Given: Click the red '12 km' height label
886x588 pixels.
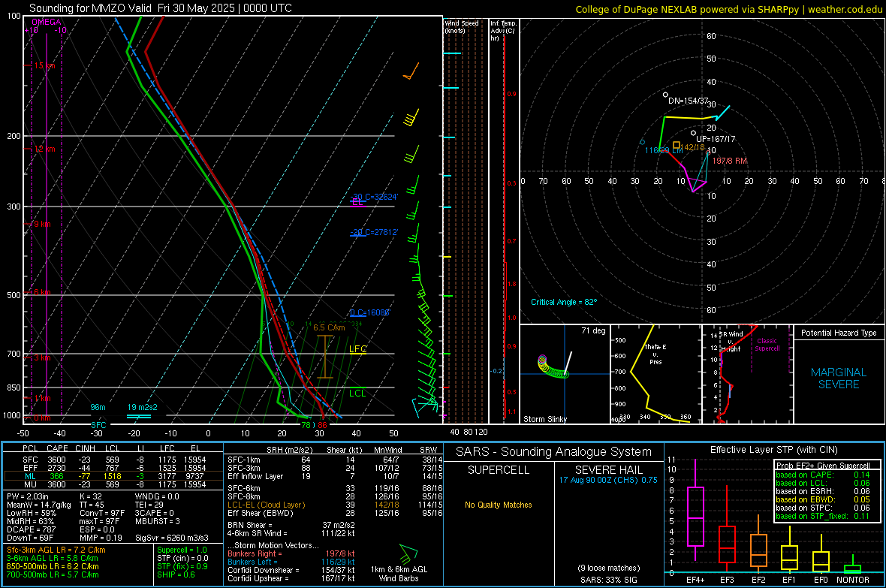Looking at the screenshot, I should (x=44, y=149).
